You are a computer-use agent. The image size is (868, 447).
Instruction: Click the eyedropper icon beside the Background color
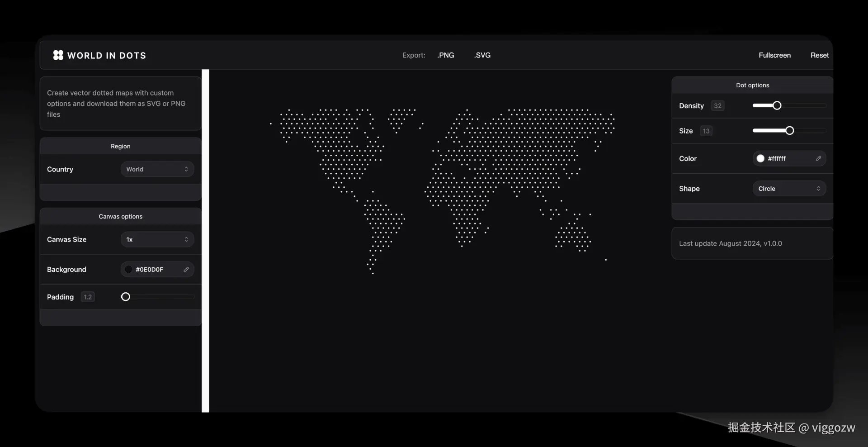pyautogui.click(x=186, y=269)
